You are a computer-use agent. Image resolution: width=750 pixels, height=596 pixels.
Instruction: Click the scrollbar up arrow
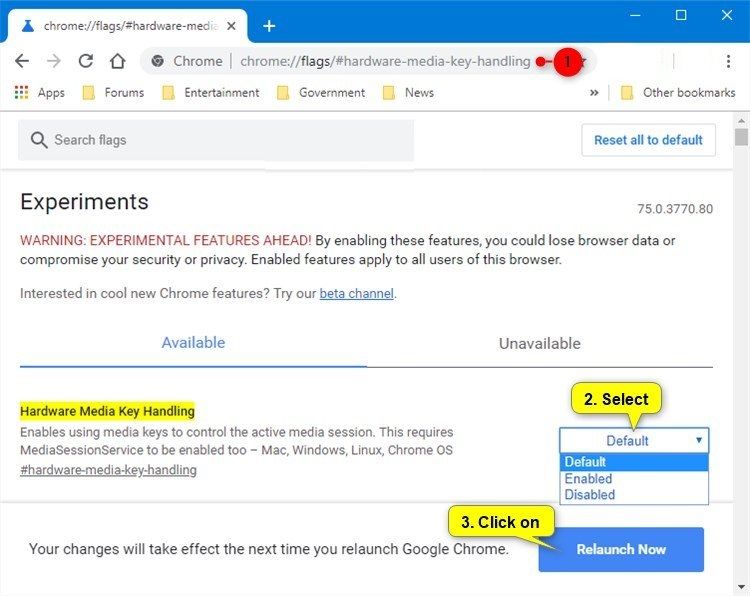coord(741,121)
